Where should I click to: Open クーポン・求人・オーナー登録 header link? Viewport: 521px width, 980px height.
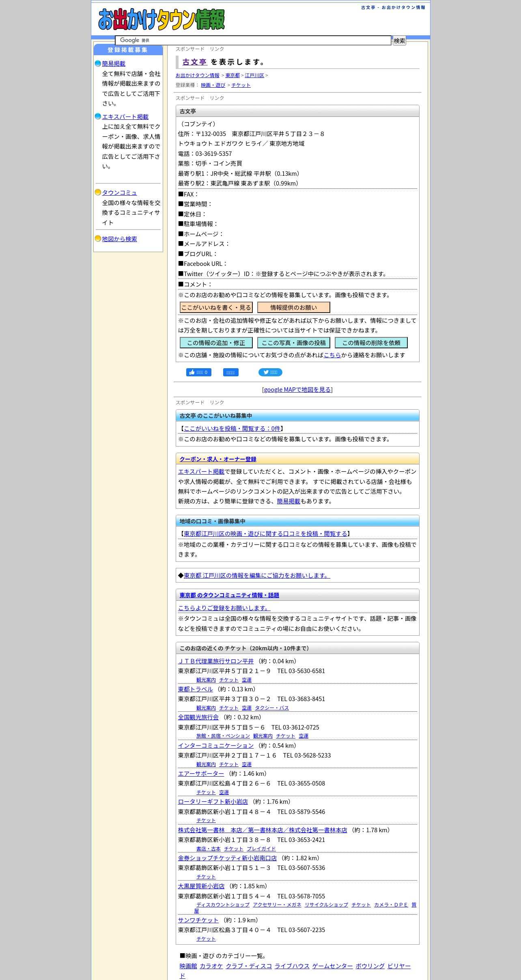[218, 459]
